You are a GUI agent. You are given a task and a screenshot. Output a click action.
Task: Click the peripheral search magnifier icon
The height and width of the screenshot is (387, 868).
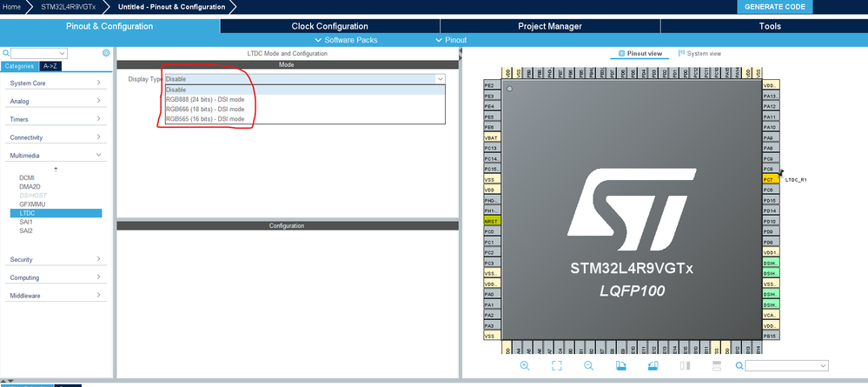tap(6, 53)
